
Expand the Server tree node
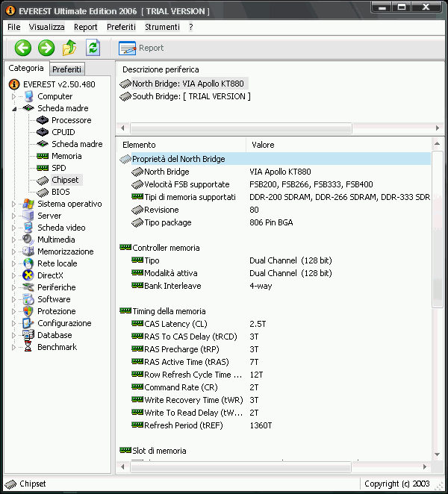[13, 216]
